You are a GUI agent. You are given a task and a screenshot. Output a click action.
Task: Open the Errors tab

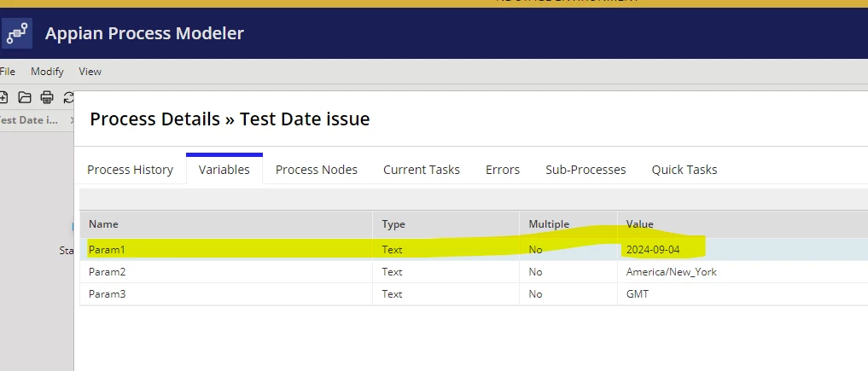point(503,170)
